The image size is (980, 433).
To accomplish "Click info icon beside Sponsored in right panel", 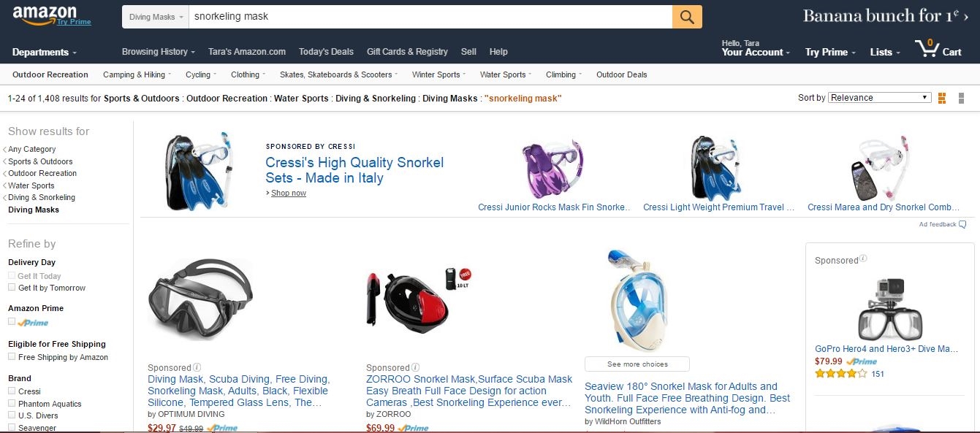I will tap(863, 259).
